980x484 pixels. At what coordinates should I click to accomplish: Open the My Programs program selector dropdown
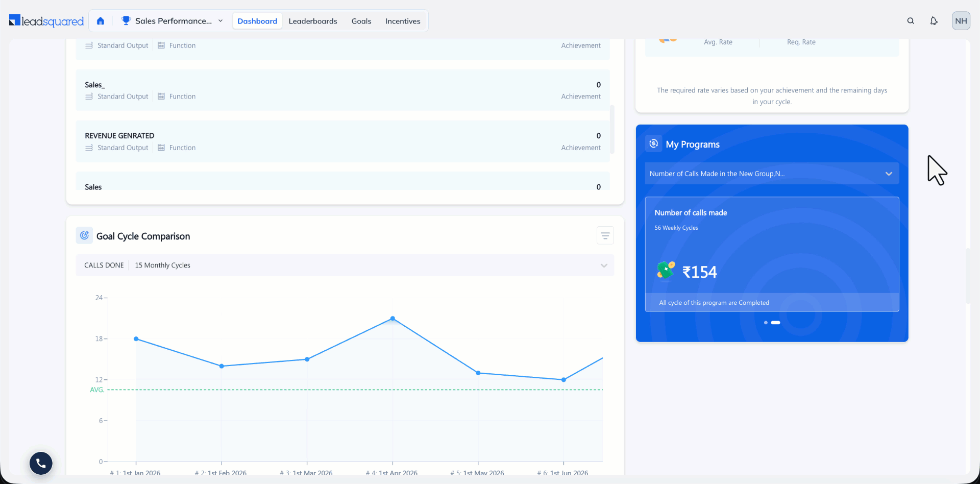pyautogui.click(x=772, y=174)
